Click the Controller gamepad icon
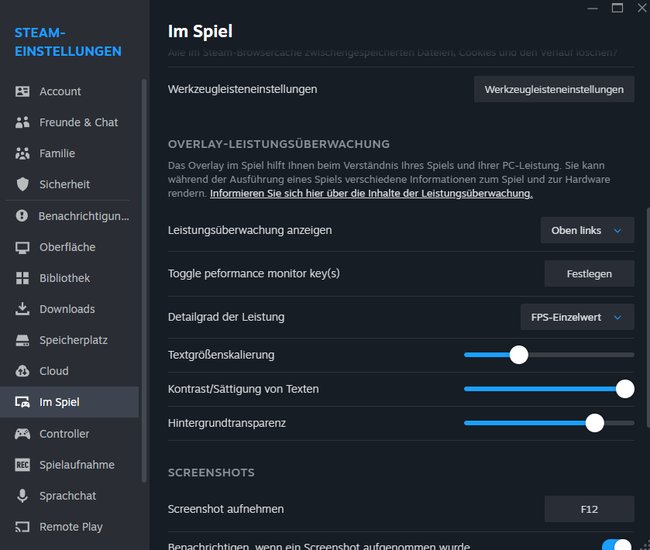The height and width of the screenshot is (550, 650). 22,434
